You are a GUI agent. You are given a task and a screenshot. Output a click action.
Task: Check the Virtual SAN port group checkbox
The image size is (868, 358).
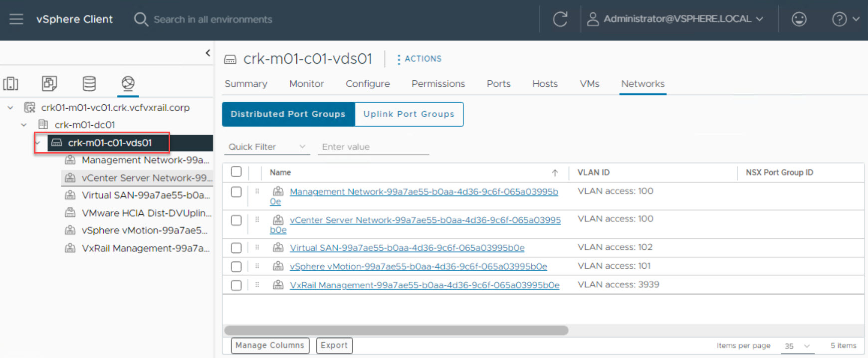pos(236,248)
